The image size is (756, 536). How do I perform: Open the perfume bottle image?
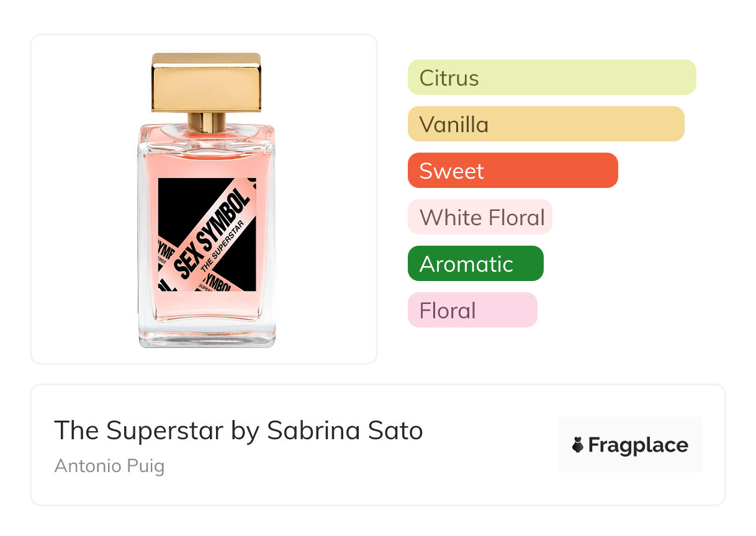206,200
